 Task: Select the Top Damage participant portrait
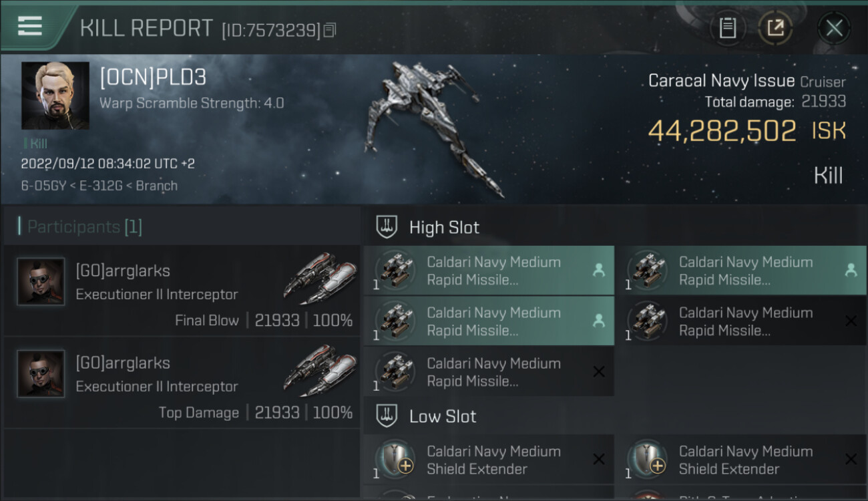pyautogui.click(x=41, y=374)
